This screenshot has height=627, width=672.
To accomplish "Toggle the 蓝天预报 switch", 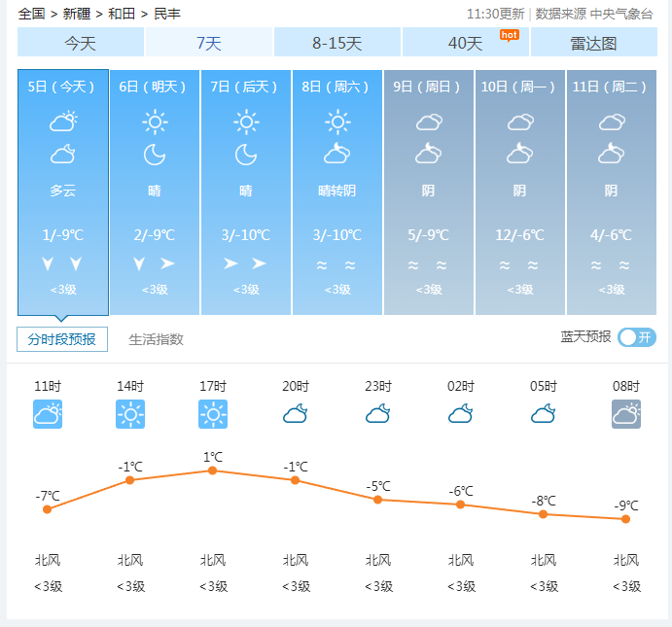I will (x=637, y=337).
